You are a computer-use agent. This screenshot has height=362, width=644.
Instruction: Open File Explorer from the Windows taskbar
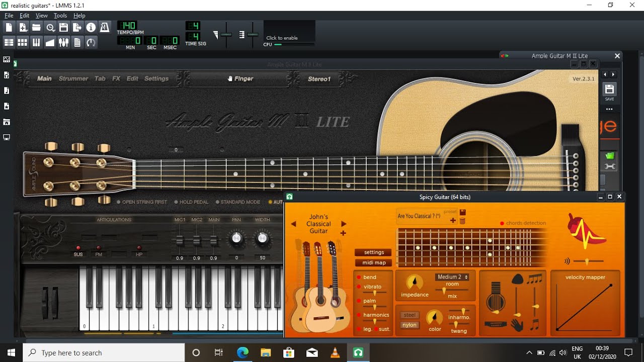pyautogui.click(x=265, y=352)
